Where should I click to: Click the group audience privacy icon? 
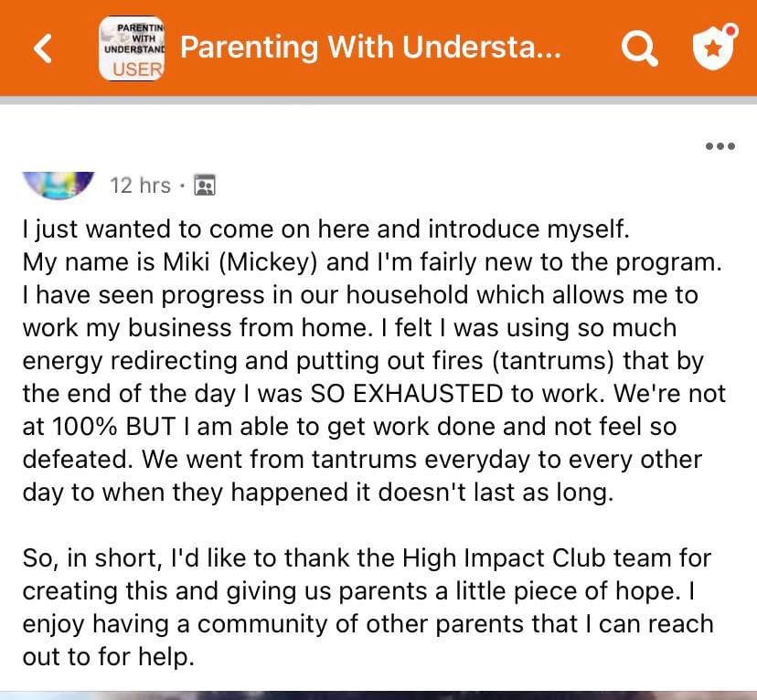tap(205, 186)
